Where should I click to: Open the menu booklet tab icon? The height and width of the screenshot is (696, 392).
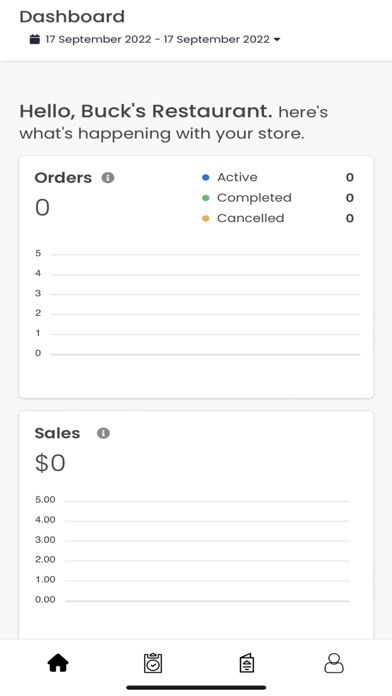246,664
